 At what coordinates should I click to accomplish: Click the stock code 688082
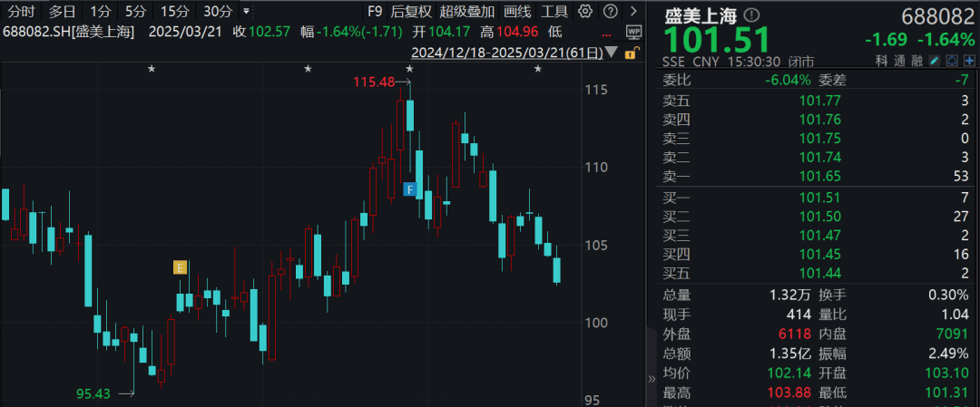click(x=938, y=15)
